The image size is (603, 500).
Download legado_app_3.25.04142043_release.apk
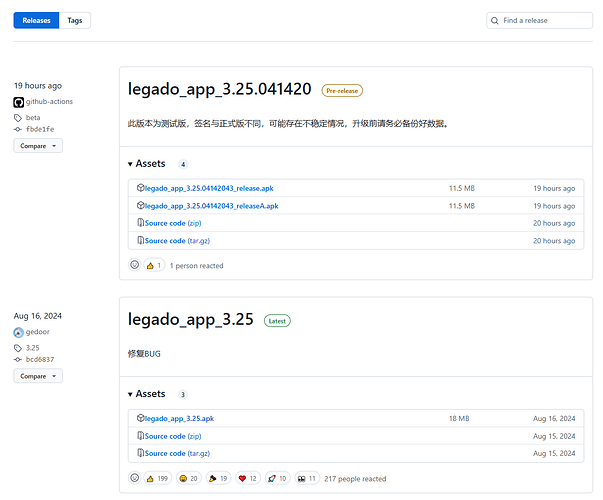pyautogui.click(x=209, y=188)
